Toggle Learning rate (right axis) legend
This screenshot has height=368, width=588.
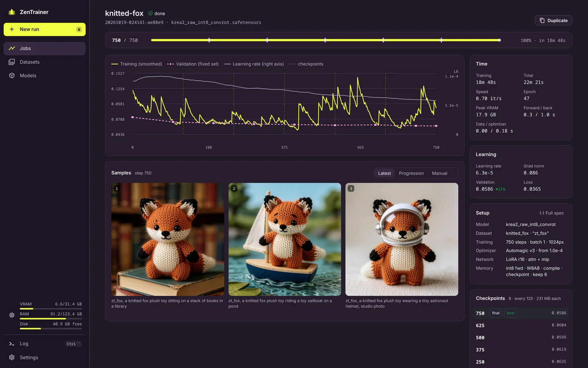[x=254, y=64]
